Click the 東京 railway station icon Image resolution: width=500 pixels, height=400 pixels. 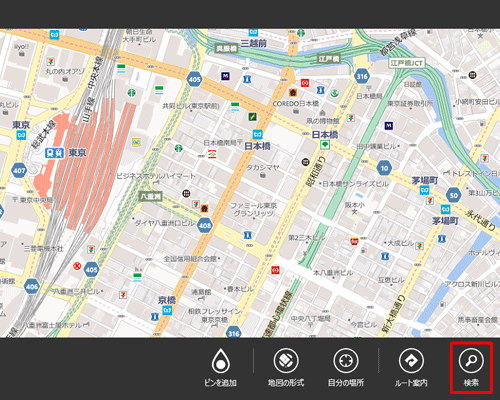55,153
